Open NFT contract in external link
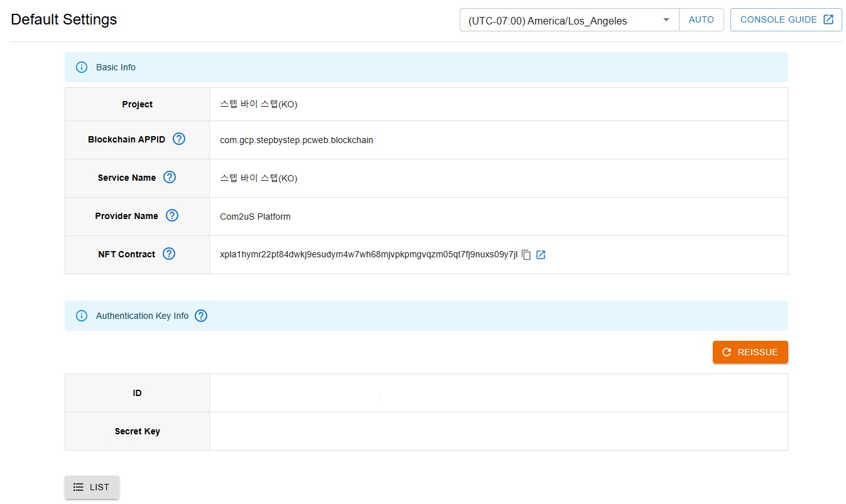 point(541,255)
